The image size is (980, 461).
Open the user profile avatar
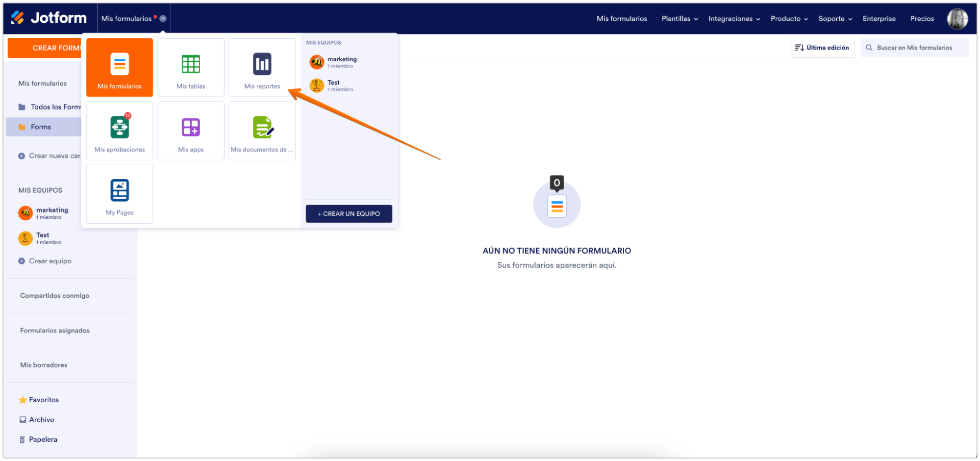coord(957,19)
